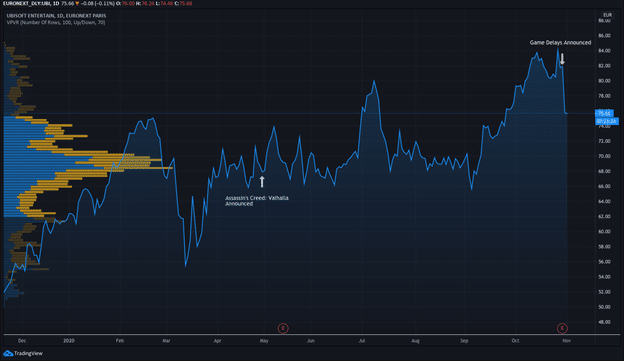Click the Nov label on time axis
This screenshot has height=361, width=624.
pos(566,341)
